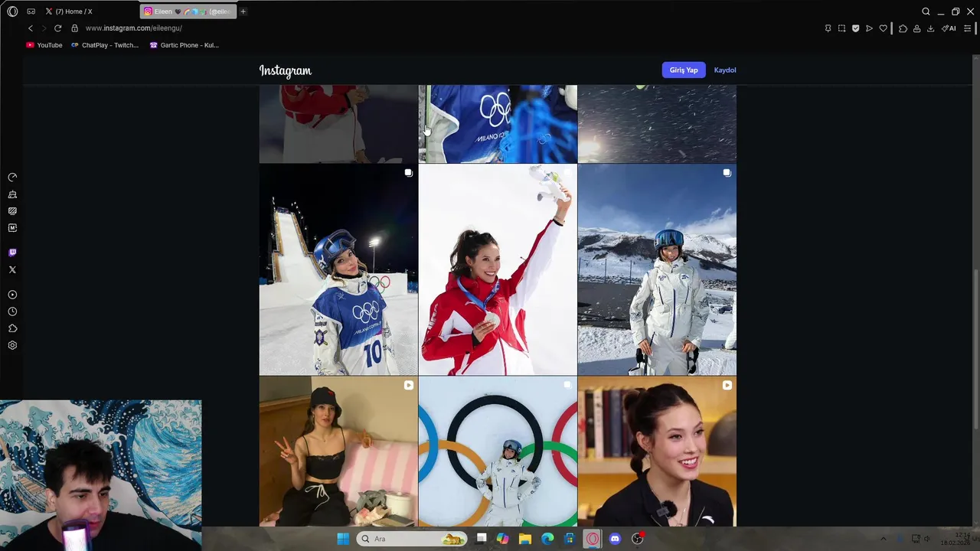Open the ChatPlay - Twitch bookmark

105,45
